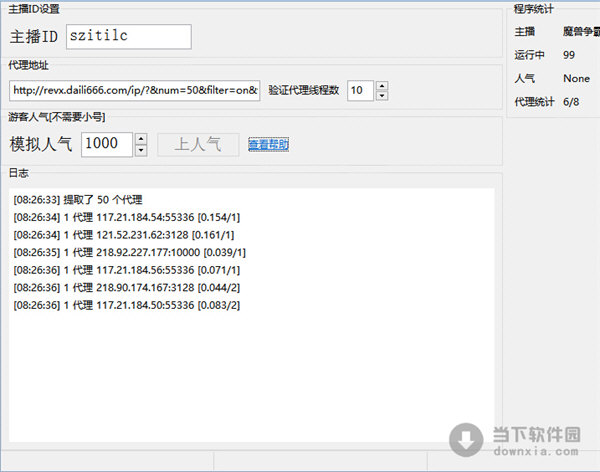The width and height of the screenshot is (600, 472).
Task: Select log entry 117.21.184.54:55336
Action: click(x=127, y=217)
